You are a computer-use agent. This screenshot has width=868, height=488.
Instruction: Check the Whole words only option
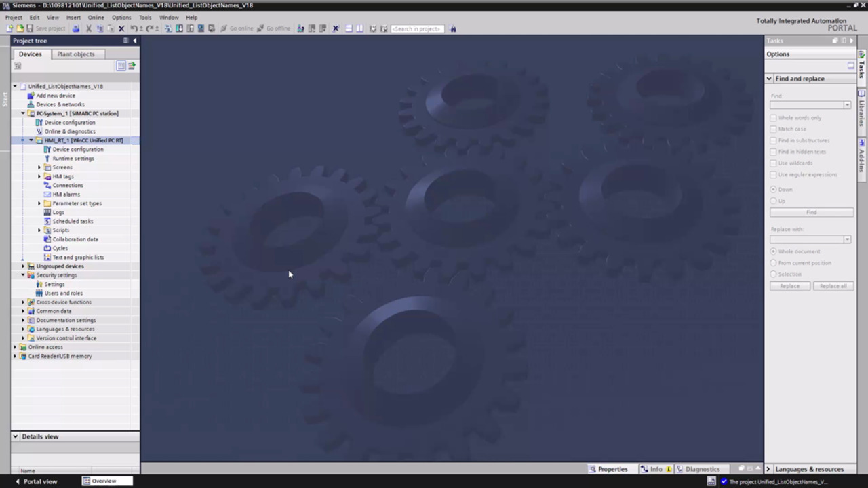(773, 118)
